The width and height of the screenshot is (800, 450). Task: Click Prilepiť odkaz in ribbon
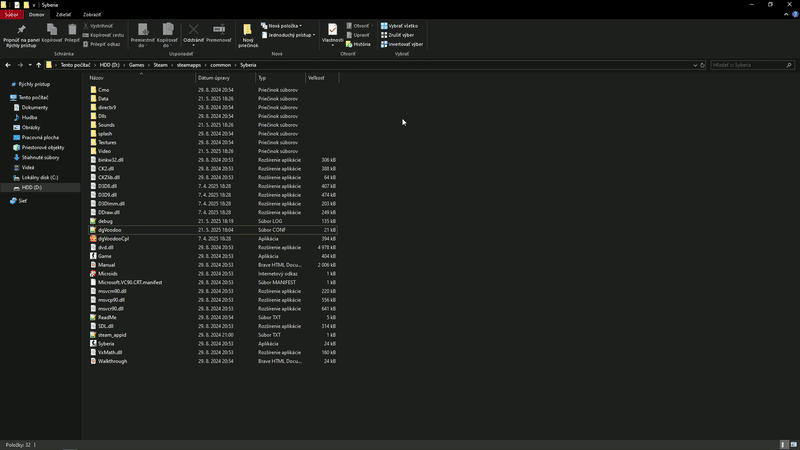(102, 44)
